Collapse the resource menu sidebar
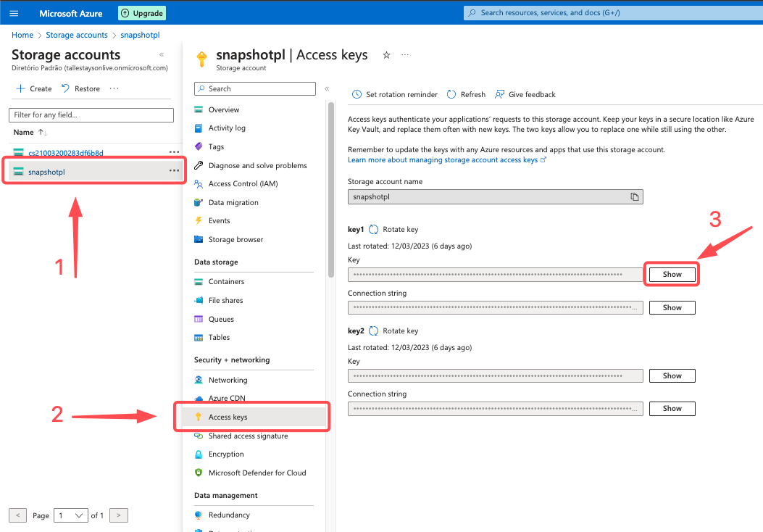The image size is (763, 532). click(x=327, y=88)
